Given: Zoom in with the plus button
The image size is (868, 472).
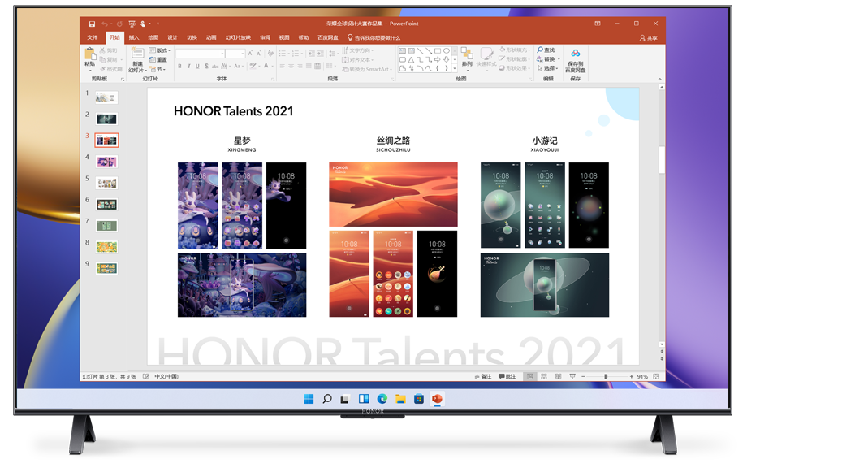Looking at the screenshot, I should pos(631,376).
